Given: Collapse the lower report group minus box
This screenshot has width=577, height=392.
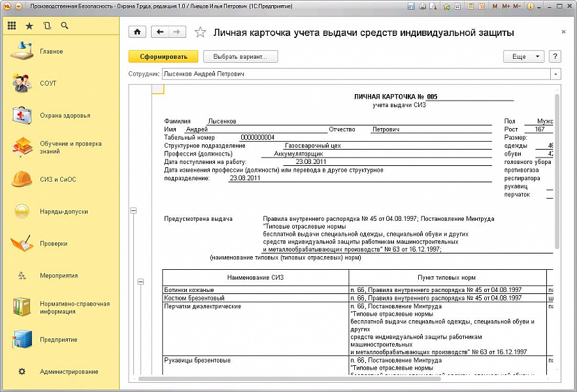Looking at the screenshot, I should [140, 282].
